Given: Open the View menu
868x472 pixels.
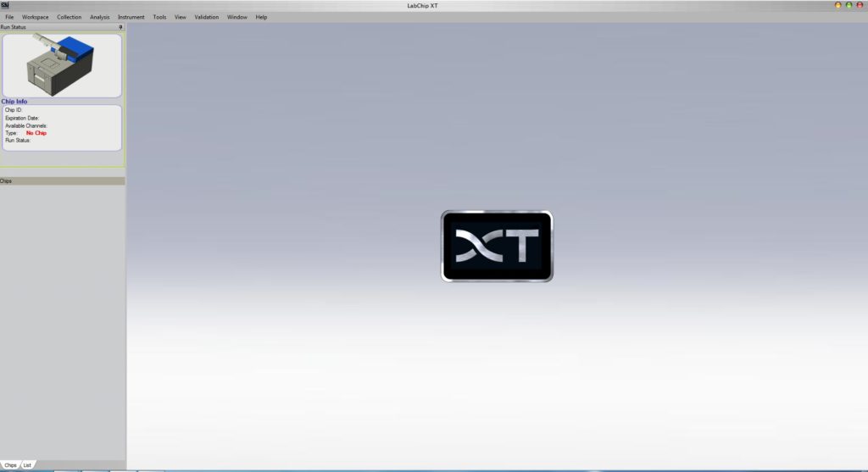Looking at the screenshot, I should (181, 17).
